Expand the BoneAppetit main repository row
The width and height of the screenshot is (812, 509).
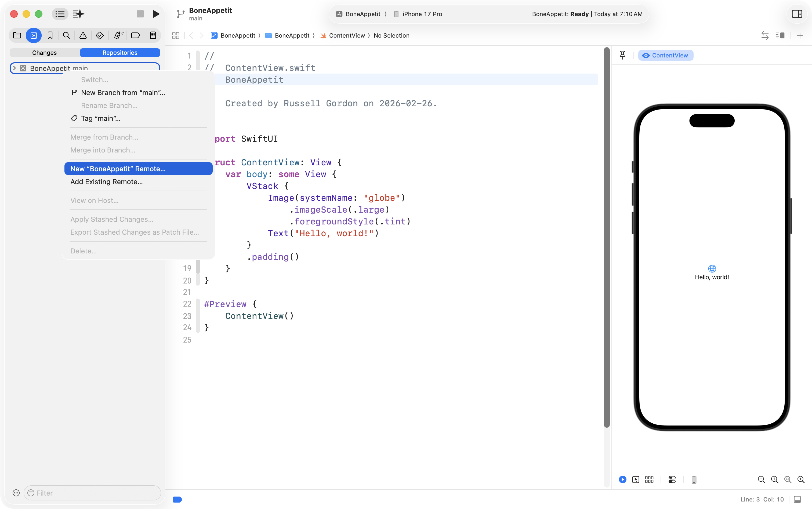tap(15, 68)
